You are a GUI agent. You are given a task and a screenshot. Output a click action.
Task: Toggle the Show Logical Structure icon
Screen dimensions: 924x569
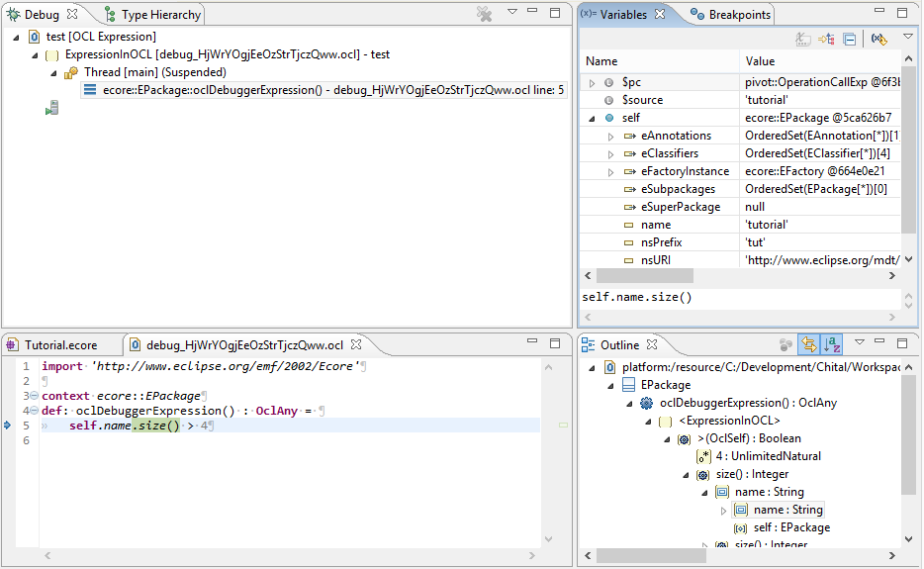click(826, 39)
